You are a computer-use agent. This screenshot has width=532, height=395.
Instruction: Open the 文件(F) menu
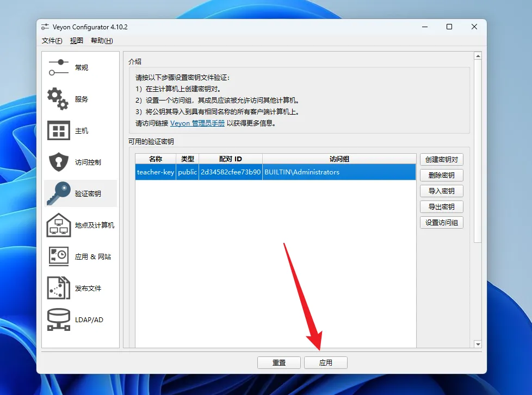[x=52, y=41]
